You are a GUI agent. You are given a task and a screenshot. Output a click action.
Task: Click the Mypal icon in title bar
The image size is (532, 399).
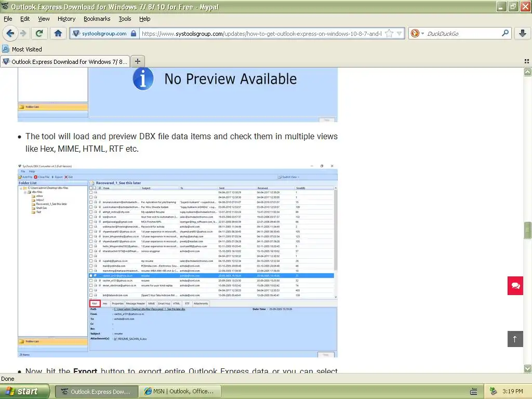point(5,6)
